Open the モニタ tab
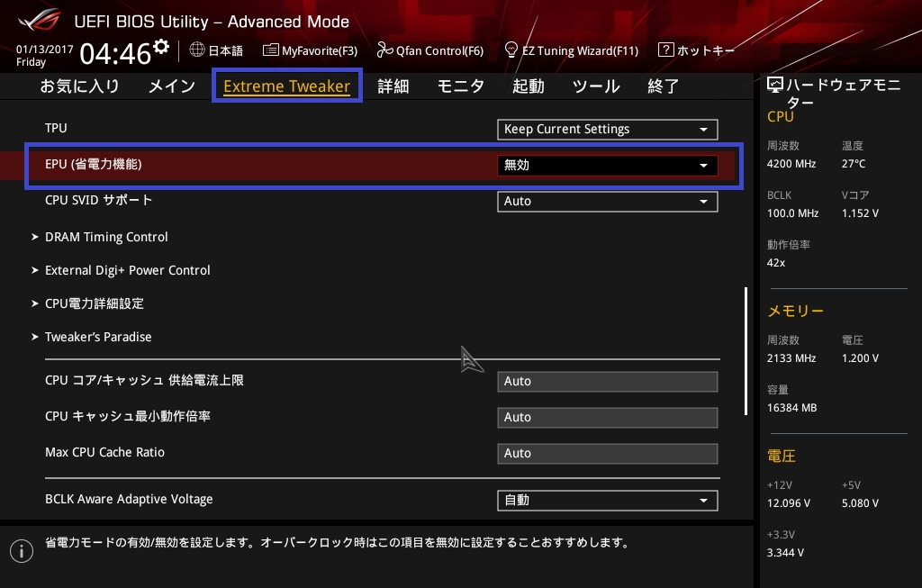 point(460,86)
